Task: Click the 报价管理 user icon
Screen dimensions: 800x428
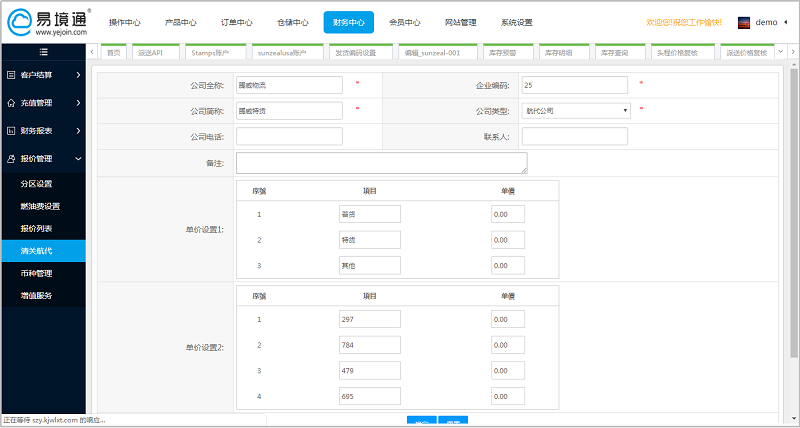Action: [11, 158]
